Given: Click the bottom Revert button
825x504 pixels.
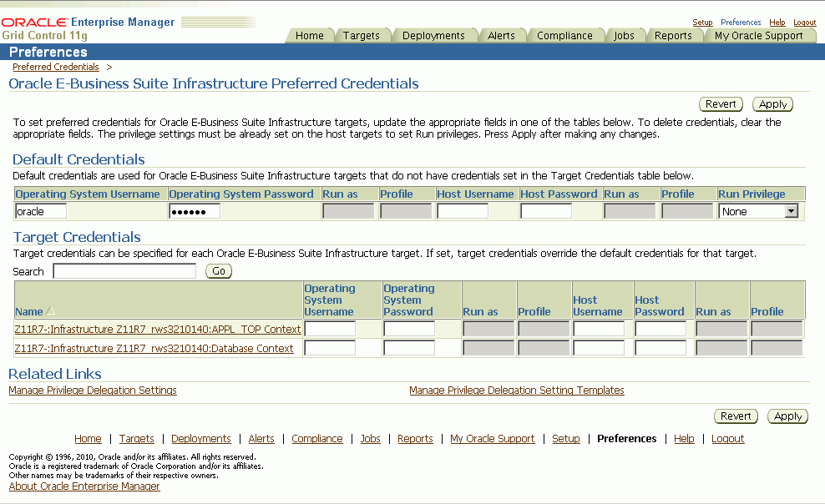Looking at the screenshot, I should pyautogui.click(x=736, y=416).
